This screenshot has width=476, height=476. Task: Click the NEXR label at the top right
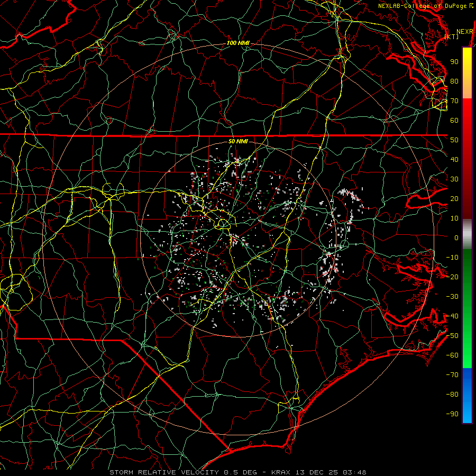(465, 32)
